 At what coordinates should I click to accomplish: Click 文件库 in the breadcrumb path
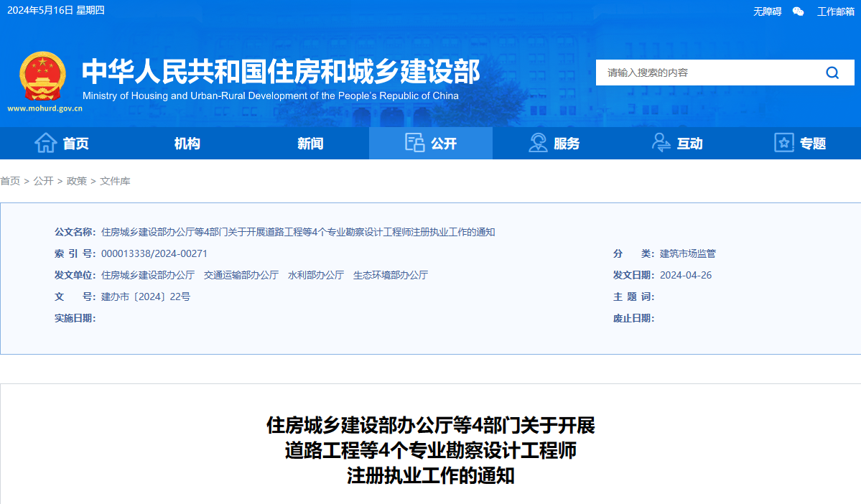click(115, 181)
